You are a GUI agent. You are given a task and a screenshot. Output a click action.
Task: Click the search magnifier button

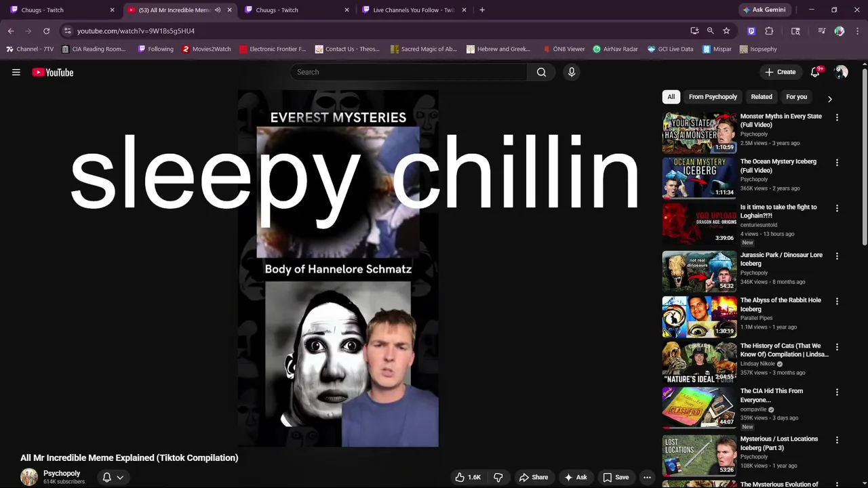(x=541, y=72)
